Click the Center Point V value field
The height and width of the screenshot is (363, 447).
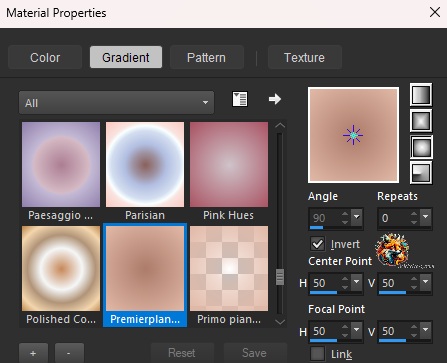coord(394,283)
